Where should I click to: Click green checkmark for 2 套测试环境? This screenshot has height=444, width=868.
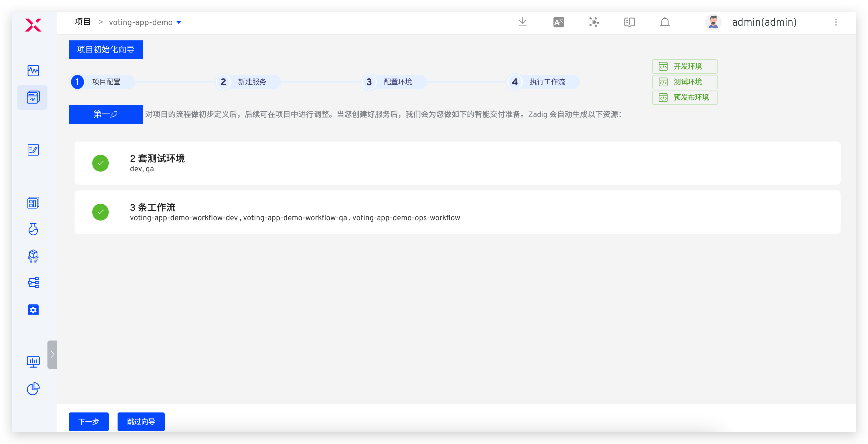pos(100,163)
